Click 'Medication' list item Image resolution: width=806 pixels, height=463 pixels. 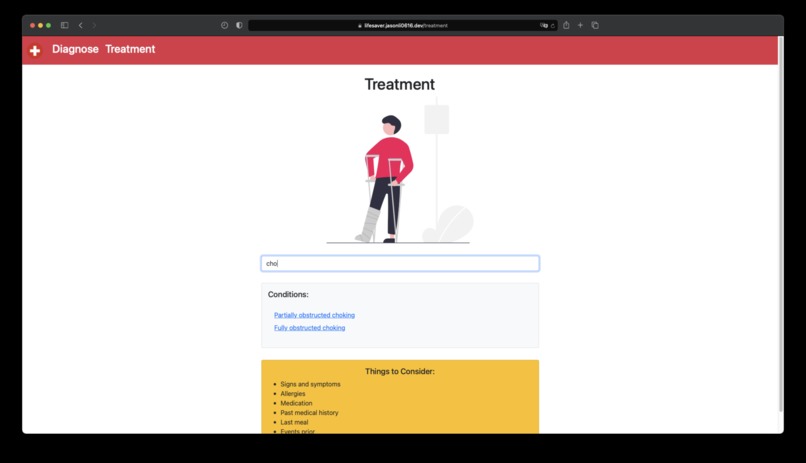click(x=296, y=403)
